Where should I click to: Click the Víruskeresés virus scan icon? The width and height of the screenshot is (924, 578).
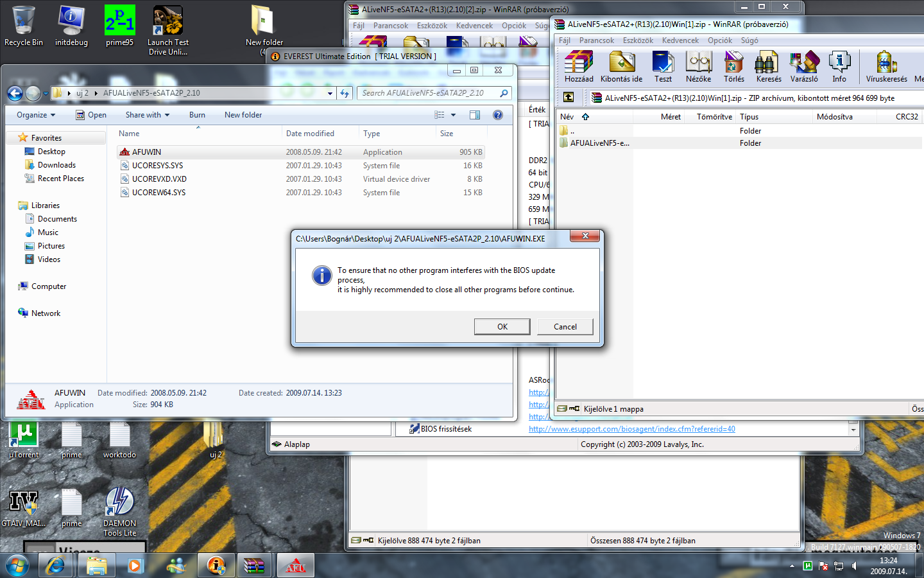tap(886, 67)
